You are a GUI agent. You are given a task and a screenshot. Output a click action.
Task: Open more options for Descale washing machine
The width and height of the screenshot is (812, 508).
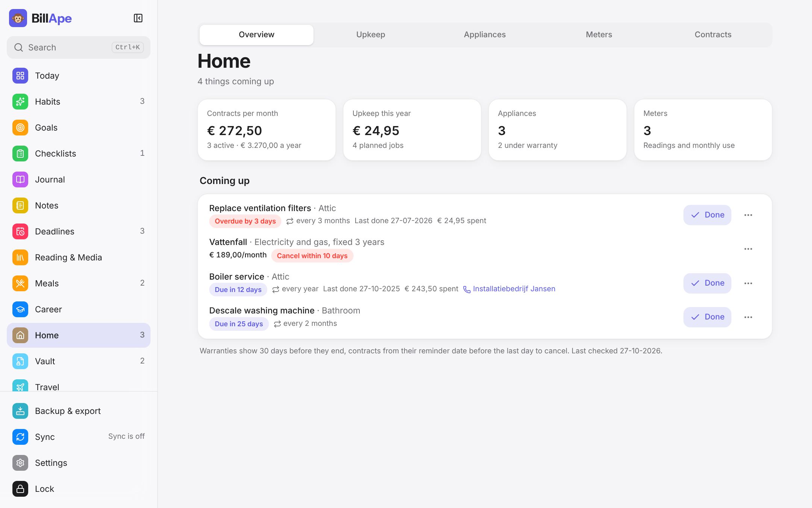[748, 317]
